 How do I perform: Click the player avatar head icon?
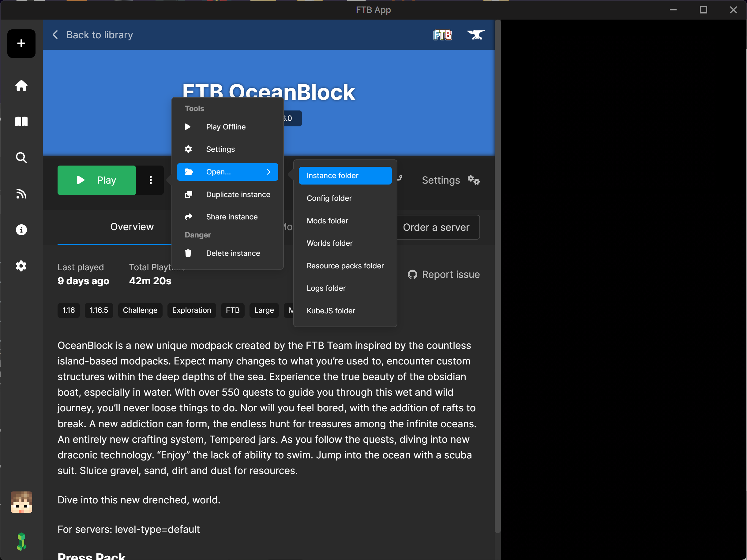click(21, 502)
